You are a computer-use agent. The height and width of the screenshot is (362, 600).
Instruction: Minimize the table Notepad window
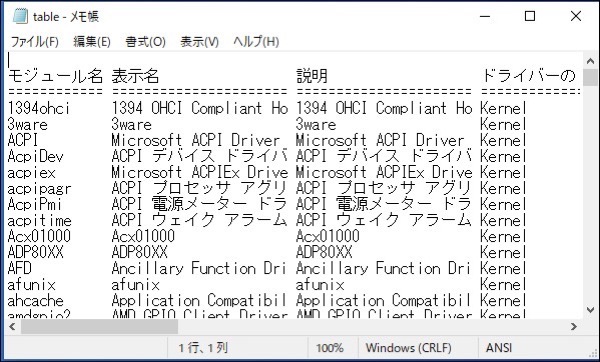point(485,16)
